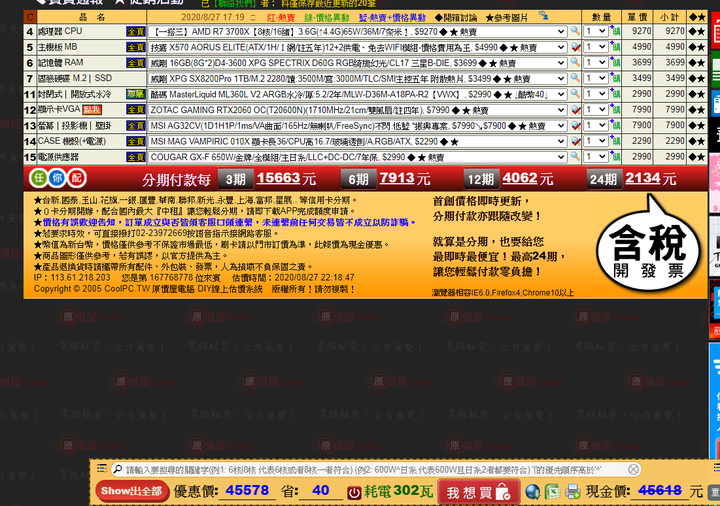Open quantity dropdown in VGA row
The image size is (720, 506).
point(596,110)
